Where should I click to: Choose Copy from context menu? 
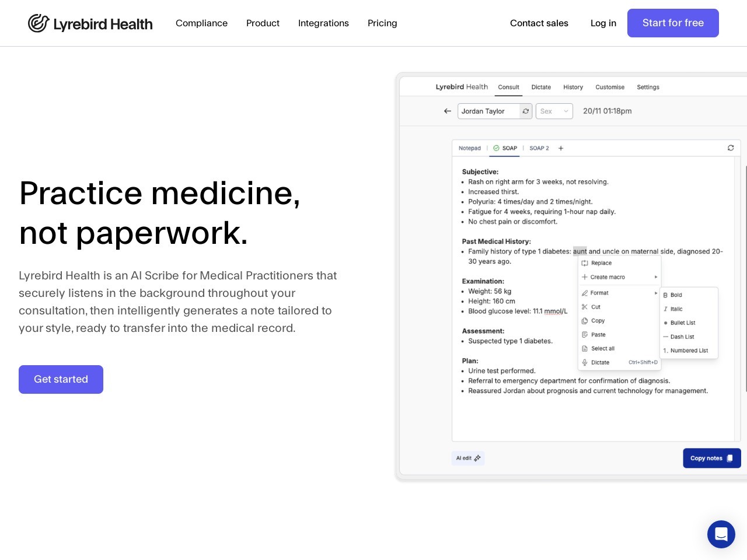pyautogui.click(x=619, y=321)
